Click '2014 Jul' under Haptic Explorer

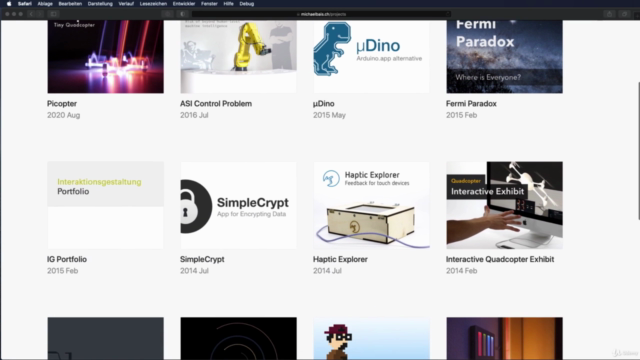point(327,271)
